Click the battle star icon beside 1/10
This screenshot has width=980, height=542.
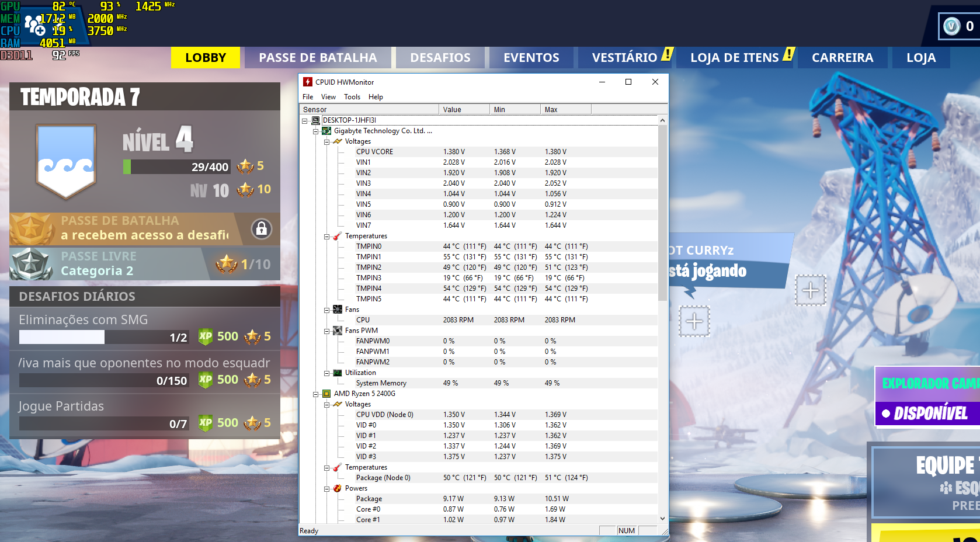click(x=226, y=264)
